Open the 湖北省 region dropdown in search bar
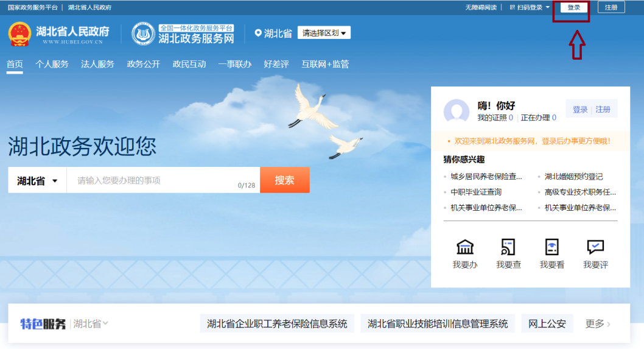Image resolution: width=644 pixels, height=349 pixels. (x=37, y=180)
